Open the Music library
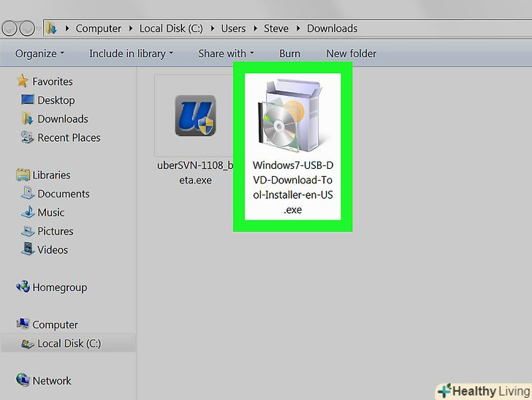Screen dimensions: 532x400 tap(51, 212)
